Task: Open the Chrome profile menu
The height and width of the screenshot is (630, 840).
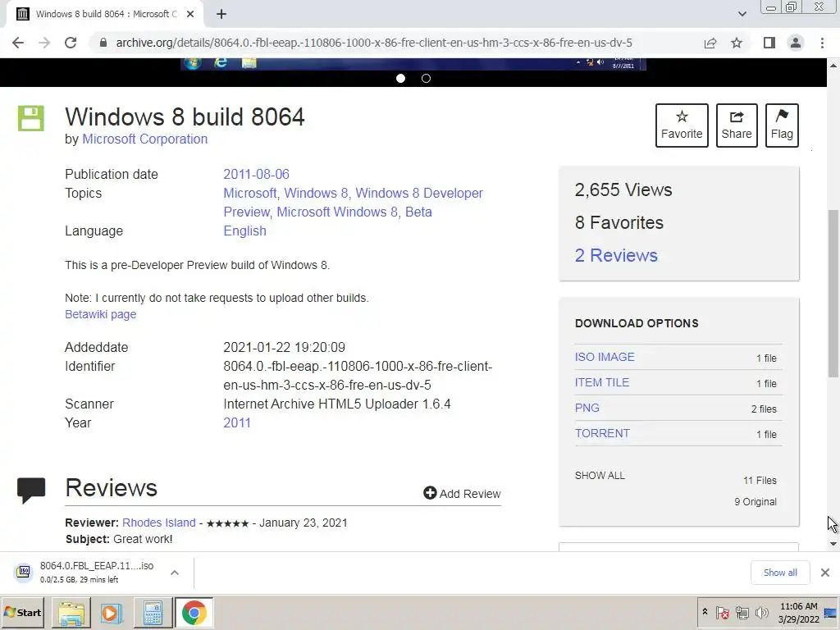Action: (x=796, y=43)
